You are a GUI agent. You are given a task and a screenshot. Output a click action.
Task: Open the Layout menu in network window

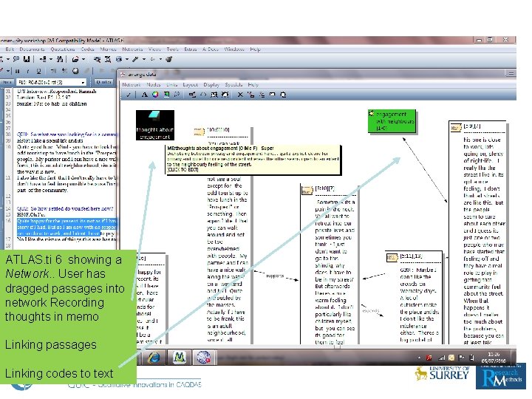click(x=190, y=84)
